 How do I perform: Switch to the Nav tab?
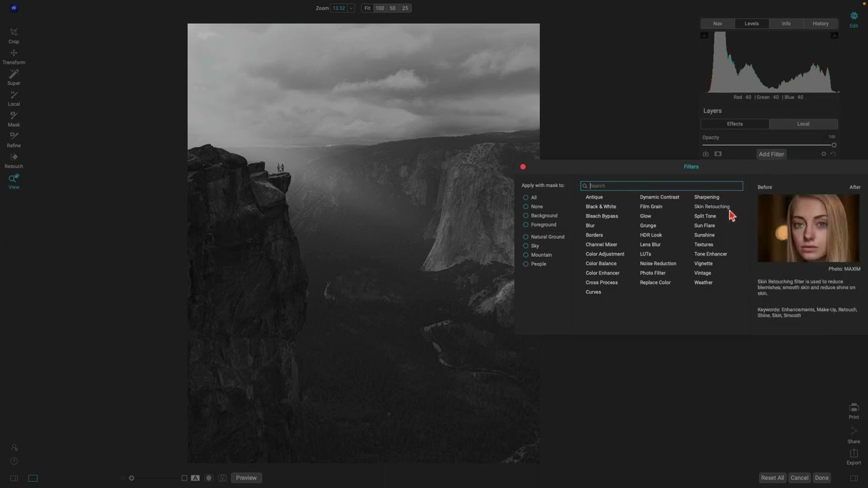[x=717, y=23]
